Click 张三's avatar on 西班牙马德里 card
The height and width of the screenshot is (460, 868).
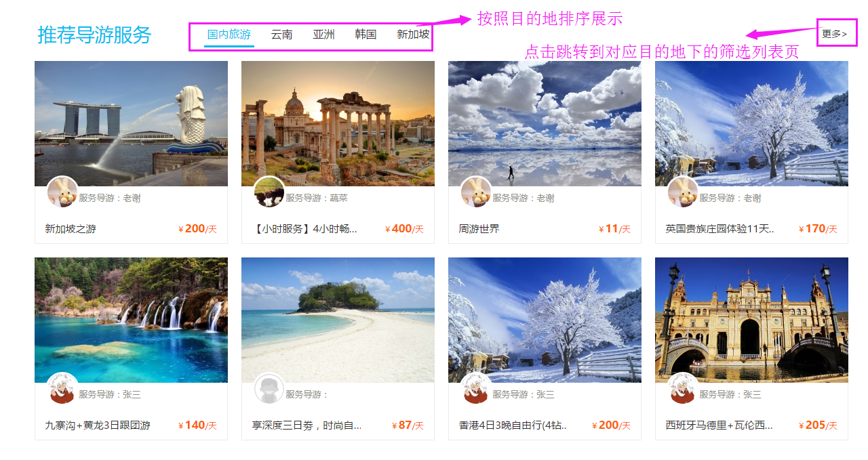(683, 389)
